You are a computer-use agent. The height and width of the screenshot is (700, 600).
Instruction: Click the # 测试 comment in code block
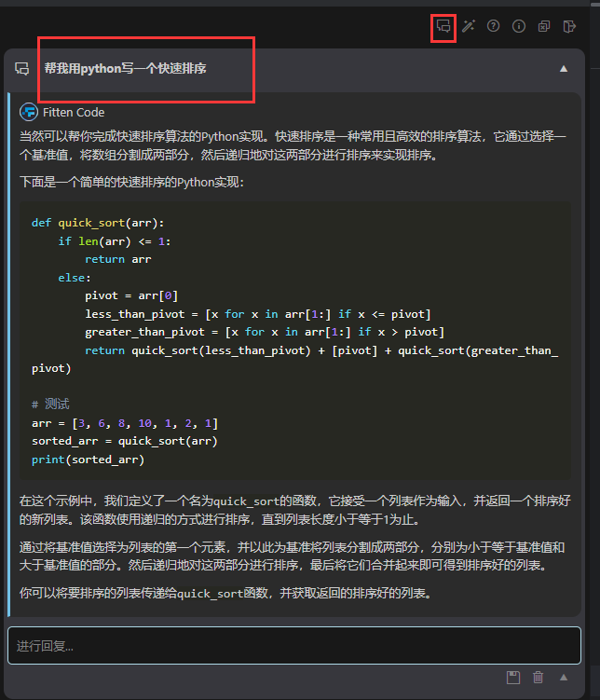[50, 405]
